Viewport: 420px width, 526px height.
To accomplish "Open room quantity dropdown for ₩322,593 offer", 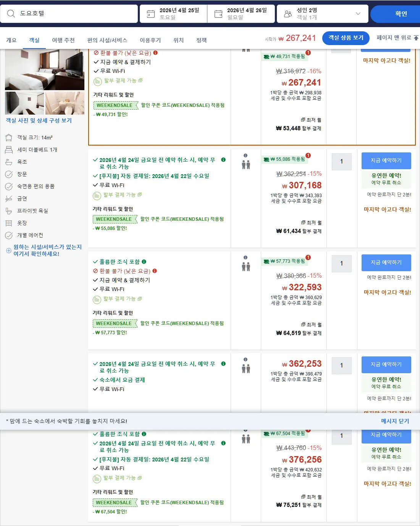I will [342, 264].
